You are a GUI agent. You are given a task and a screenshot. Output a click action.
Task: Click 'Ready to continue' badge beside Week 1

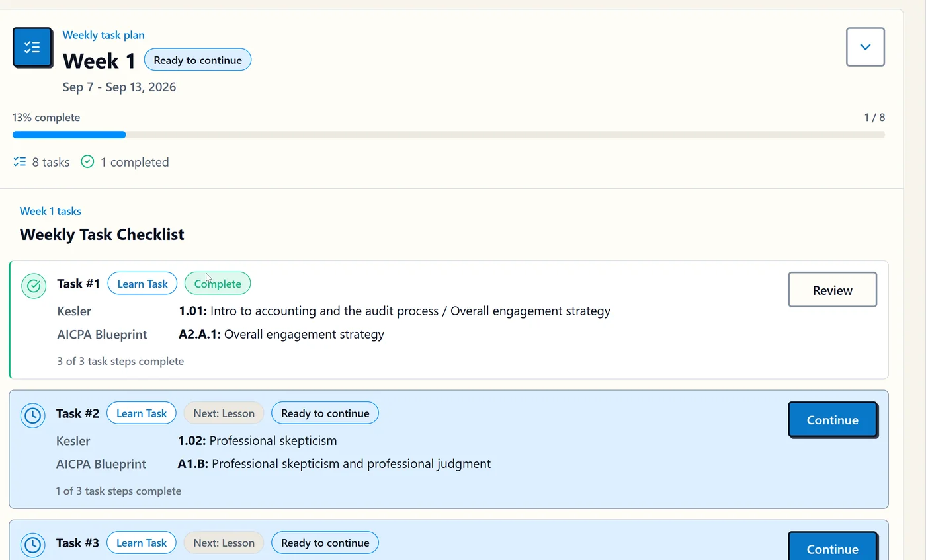198,60
